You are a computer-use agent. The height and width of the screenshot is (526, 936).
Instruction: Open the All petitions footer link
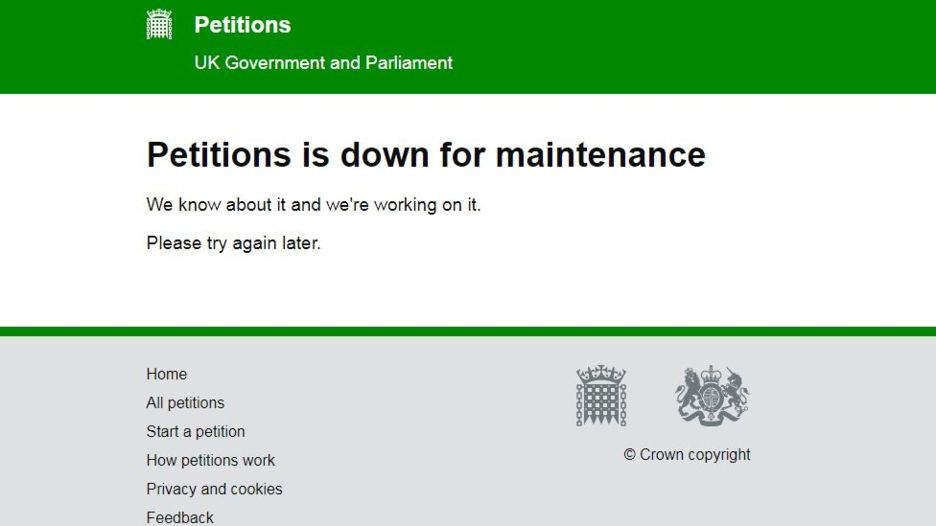pos(185,403)
